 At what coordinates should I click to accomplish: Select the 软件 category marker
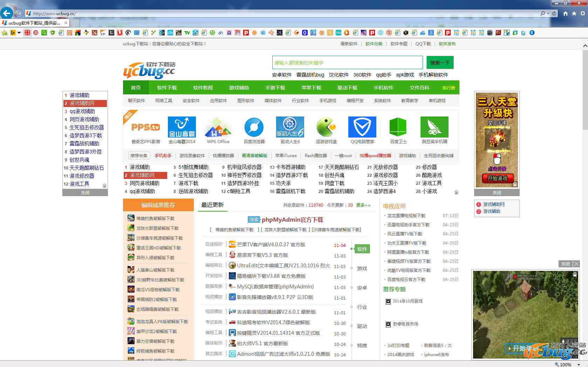click(x=362, y=249)
